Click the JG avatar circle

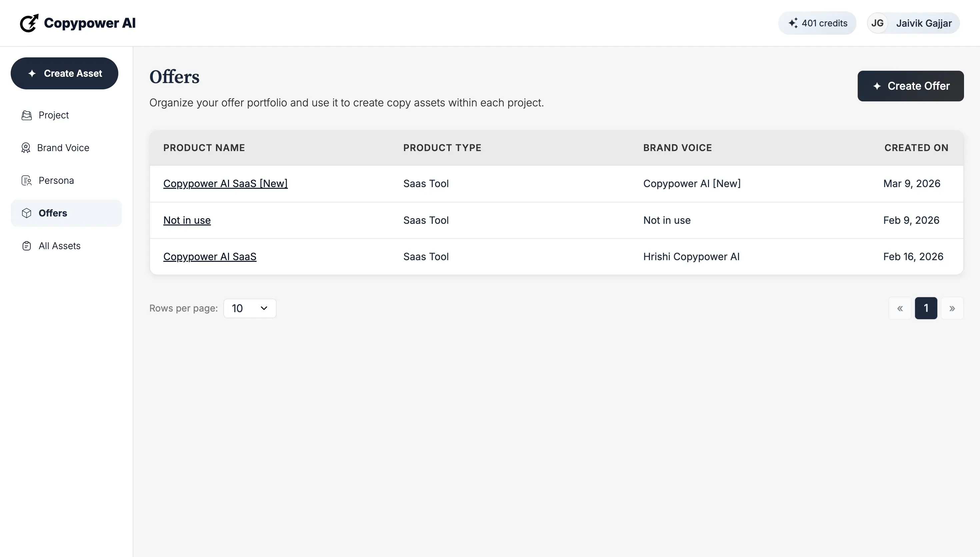(x=878, y=23)
